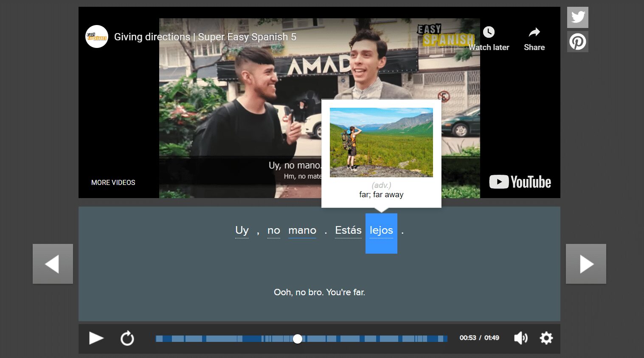Click the word "Estás" in transcript
The width and height of the screenshot is (644, 358).
point(348,230)
